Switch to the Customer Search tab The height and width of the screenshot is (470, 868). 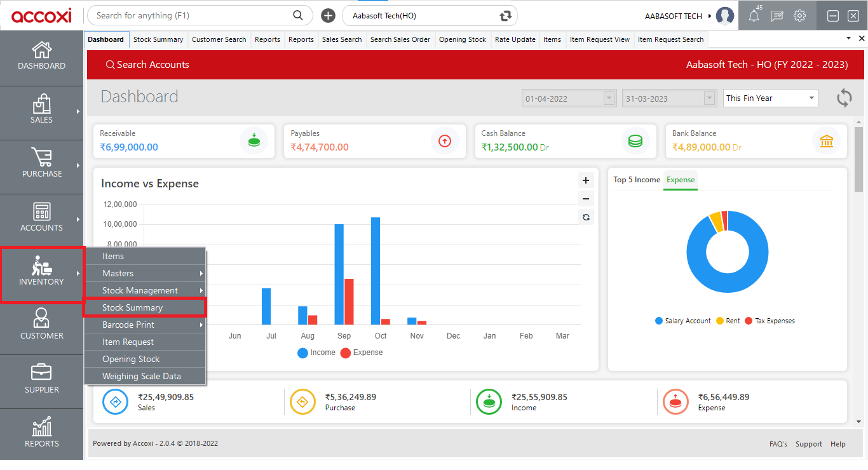pos(219,39)
